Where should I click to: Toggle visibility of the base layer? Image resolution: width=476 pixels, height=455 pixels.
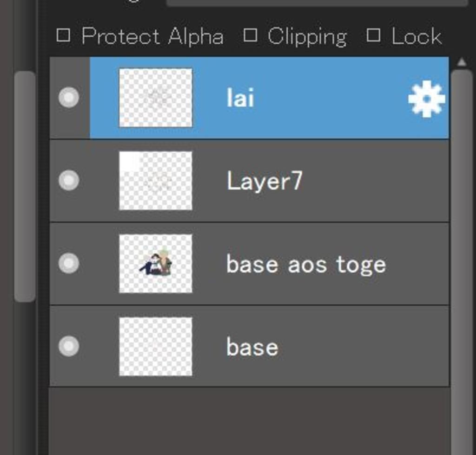(69, 346)
